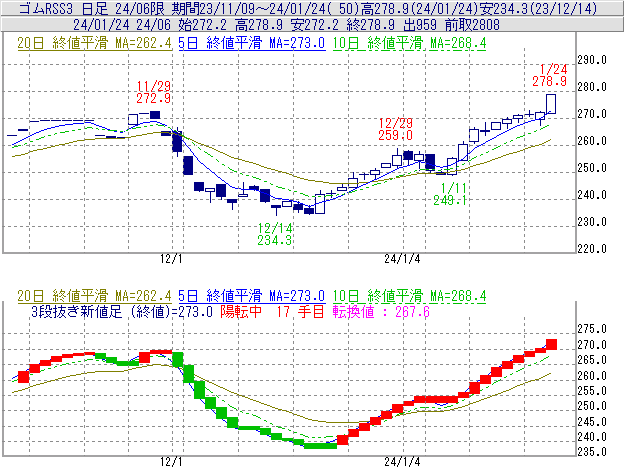Click the 陽転中 status text

[x=241, y=311]
